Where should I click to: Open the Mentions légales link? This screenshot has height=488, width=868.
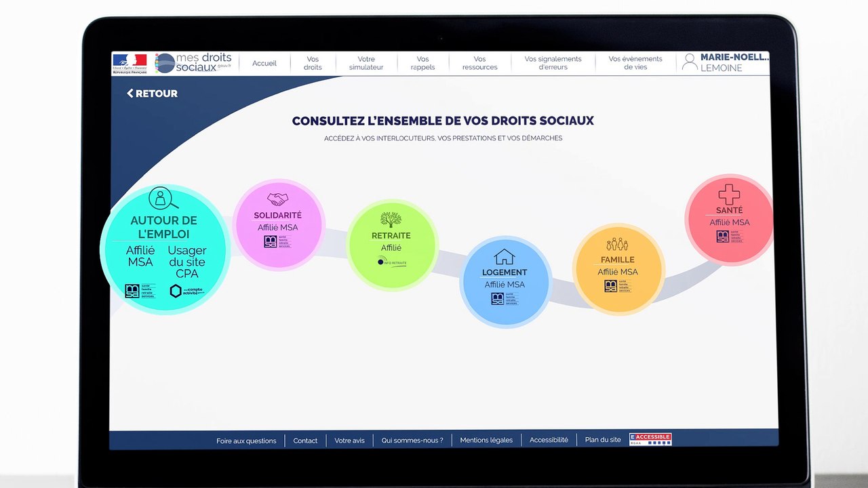pyautogui.click(x=486, y=440)
